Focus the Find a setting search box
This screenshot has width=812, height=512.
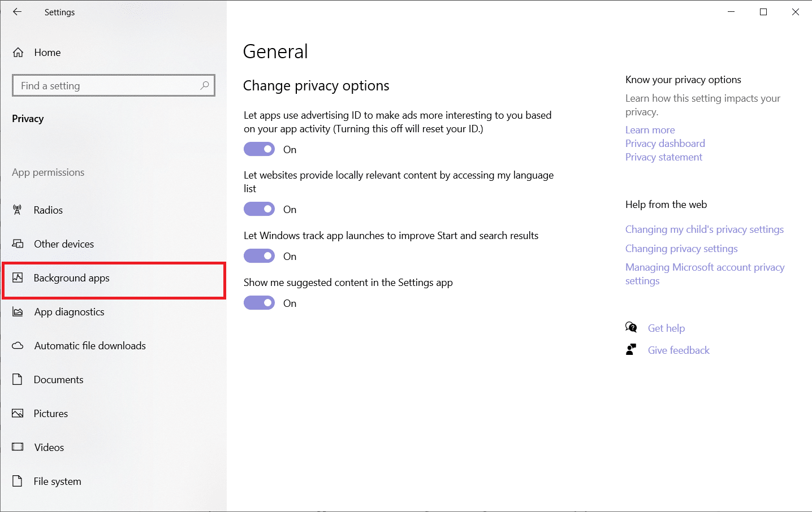[107, 86]
